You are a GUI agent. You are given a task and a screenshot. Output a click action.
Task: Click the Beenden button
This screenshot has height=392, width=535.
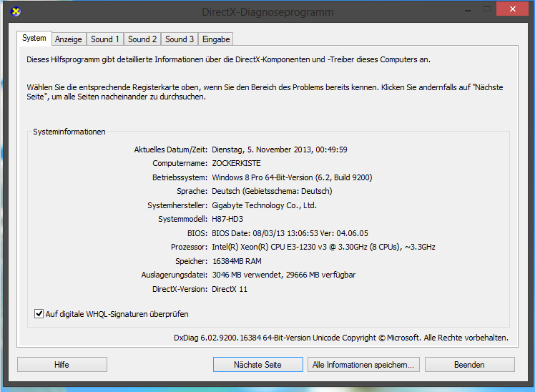[469, 364]
